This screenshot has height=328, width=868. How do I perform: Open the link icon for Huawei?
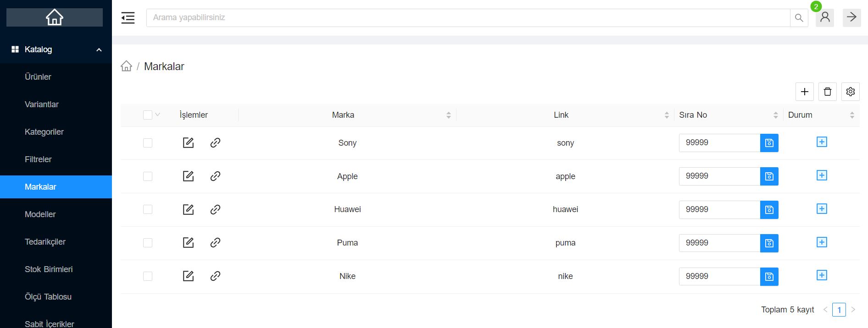(215, 209)
